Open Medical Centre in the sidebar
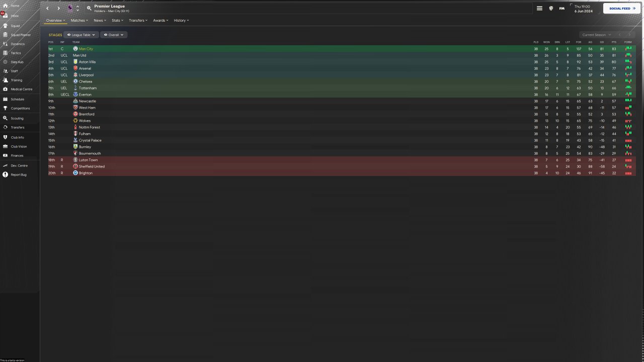 click(x=22, y=89)
